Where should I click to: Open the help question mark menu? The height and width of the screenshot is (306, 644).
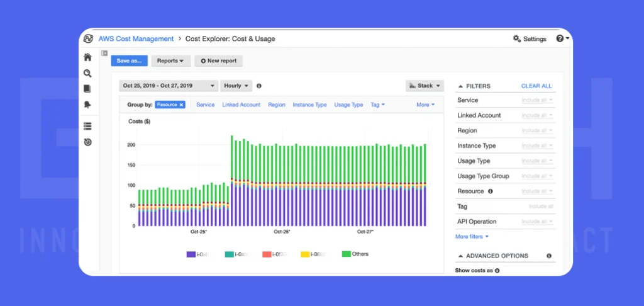(x=562, y=38)
